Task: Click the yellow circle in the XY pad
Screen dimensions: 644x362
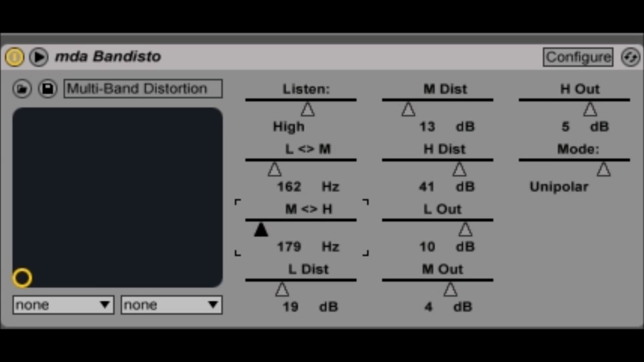Action: [22, 278]
